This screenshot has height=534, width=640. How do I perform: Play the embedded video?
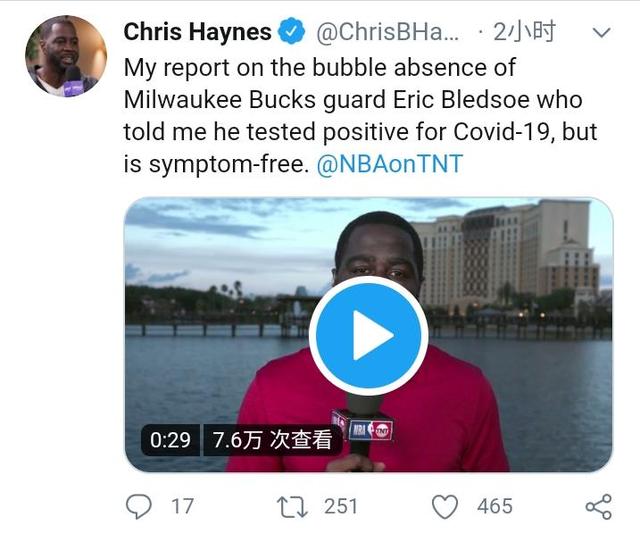coord(369,336)
